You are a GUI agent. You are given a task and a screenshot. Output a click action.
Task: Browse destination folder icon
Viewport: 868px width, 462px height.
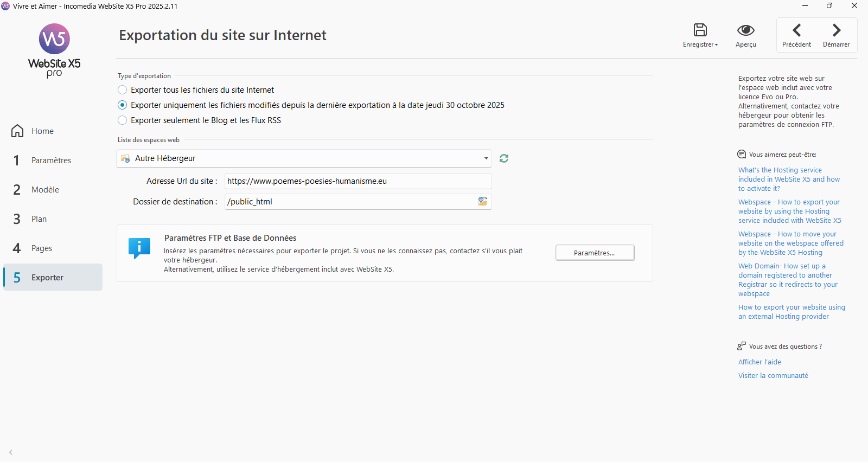pyautogui.click(x=483, y=201)
